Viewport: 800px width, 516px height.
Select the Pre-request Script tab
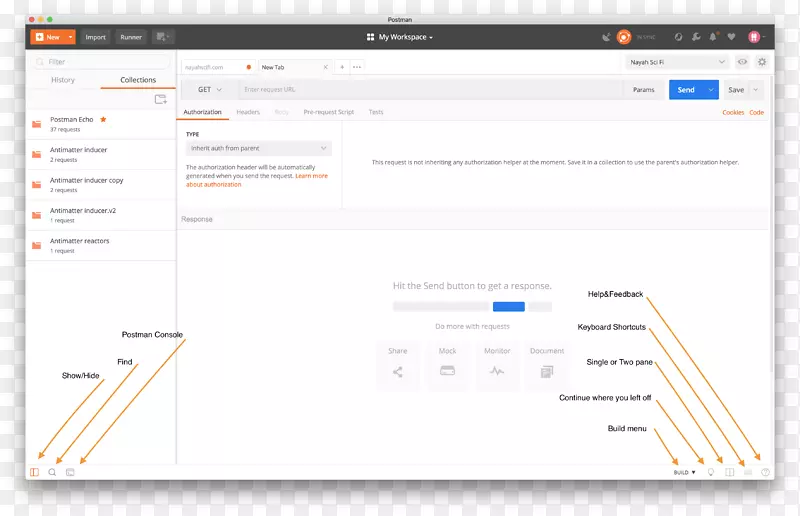(x=329, y=112)
